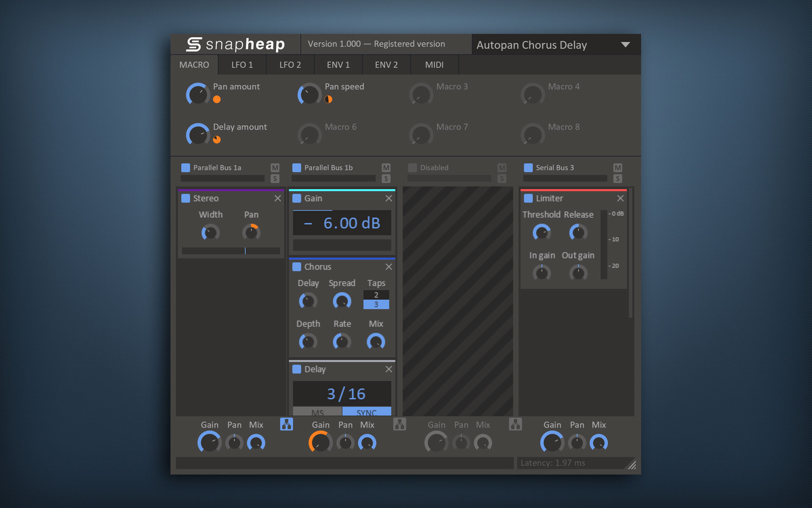This screenshot has height=508, width=812.
Task: Open the LFO 2 tab
Action: (x=290, y=65)
